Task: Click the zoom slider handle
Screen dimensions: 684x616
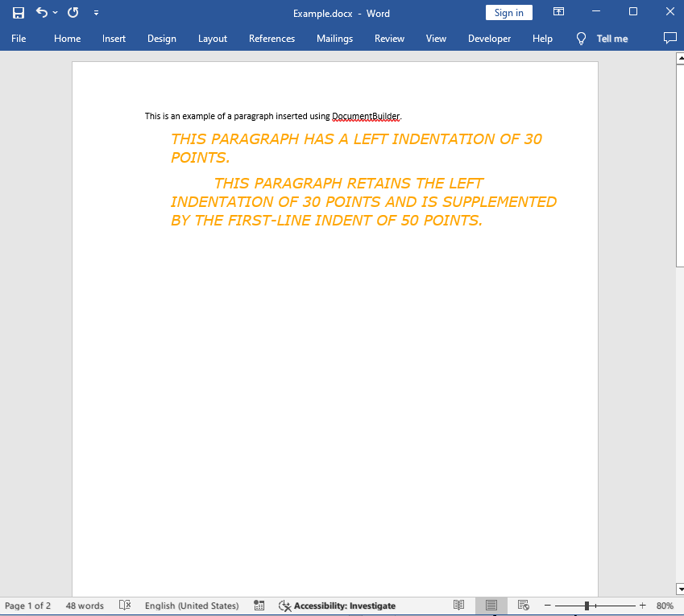Action: pyautogui.click(x=587, y=606)
